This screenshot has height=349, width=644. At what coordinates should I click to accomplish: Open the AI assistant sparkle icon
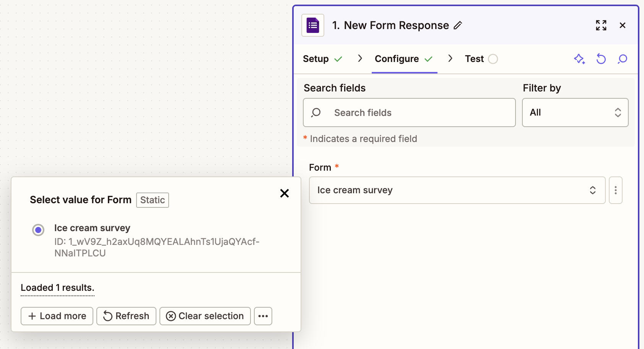pyautogui.click(x=579, y=59)
